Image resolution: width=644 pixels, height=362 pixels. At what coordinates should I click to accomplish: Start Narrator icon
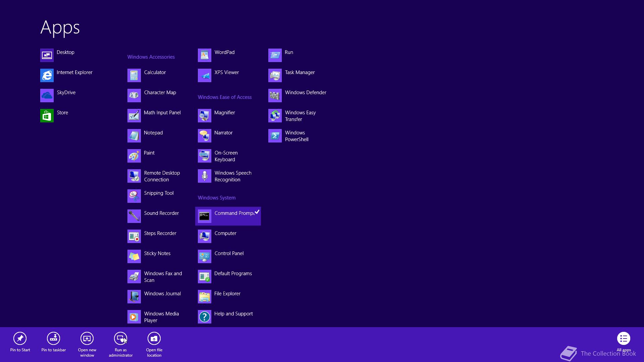point(205,136)
